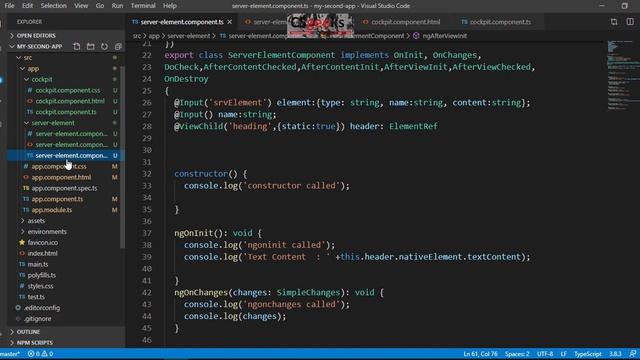Click 'constructor called' string on line 33

(292, 186)
